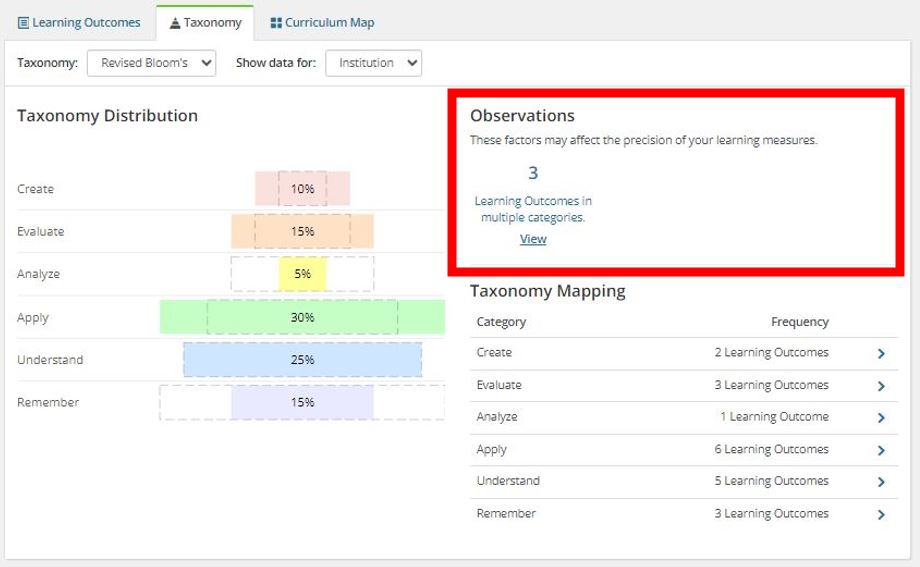Expand the Understand category chevron
Screen dimensions: 920x567
point(881,482)
